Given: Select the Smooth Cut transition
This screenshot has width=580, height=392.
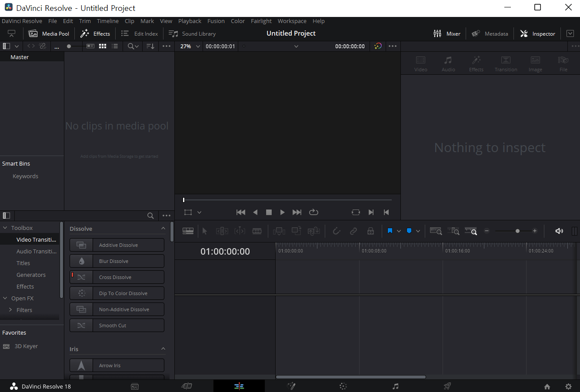Looking at the screenshot, I should [117, 326].
